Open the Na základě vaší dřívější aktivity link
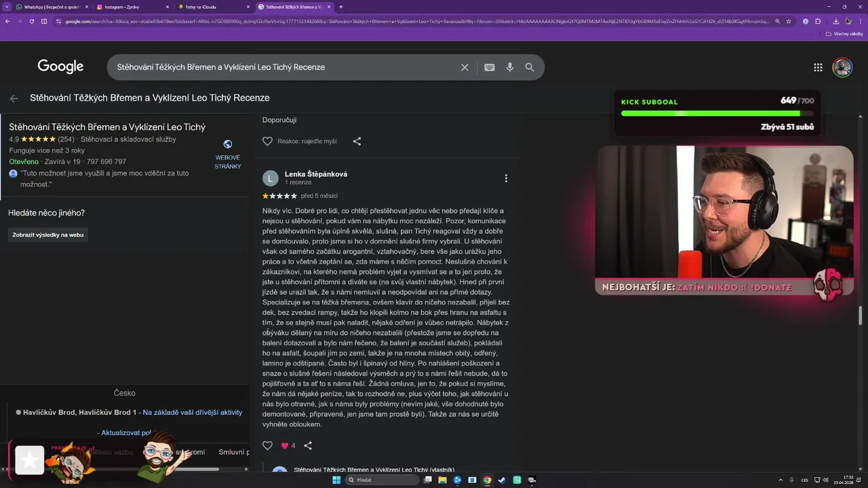This screenshot has height=488, width=868. tap(192, 412)
